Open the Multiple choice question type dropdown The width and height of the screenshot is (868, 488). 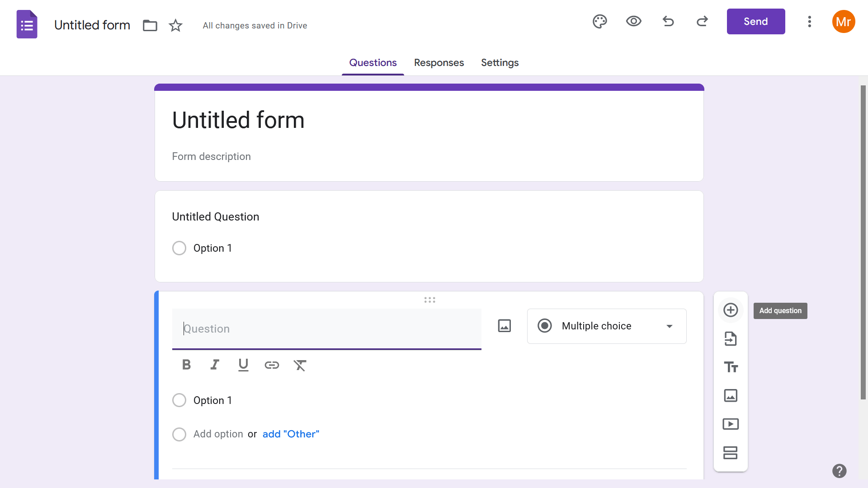tap(606, 326)
